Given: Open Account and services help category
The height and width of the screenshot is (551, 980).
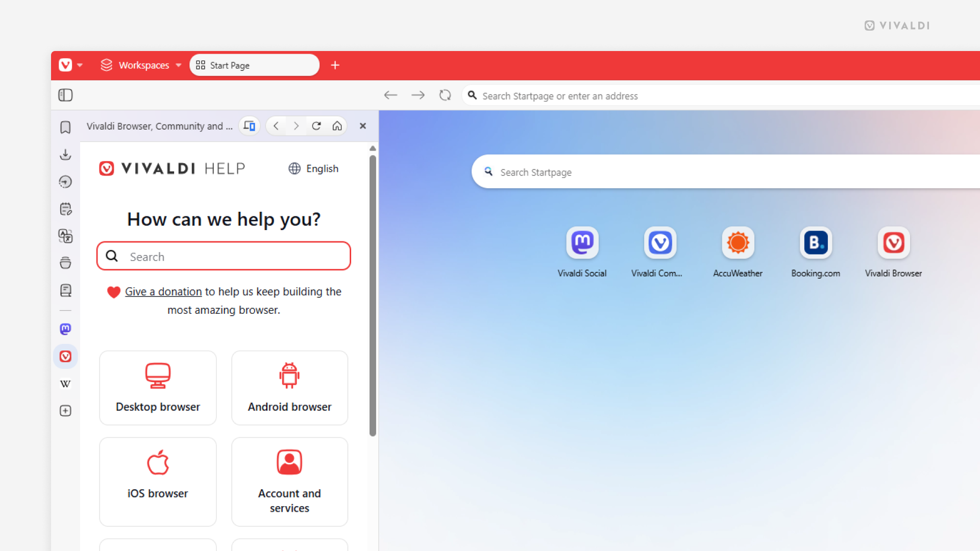Looking at the screenshot, I should 289,482.
